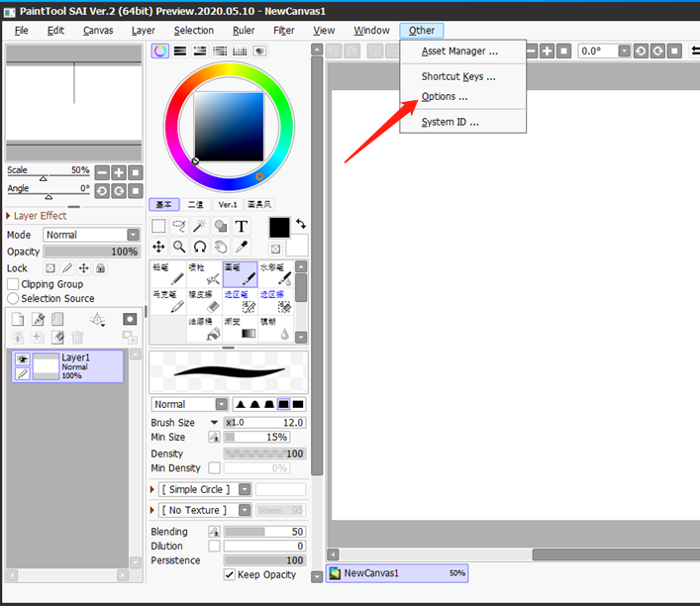Select the Magic Wand tool

click(200, 226)
